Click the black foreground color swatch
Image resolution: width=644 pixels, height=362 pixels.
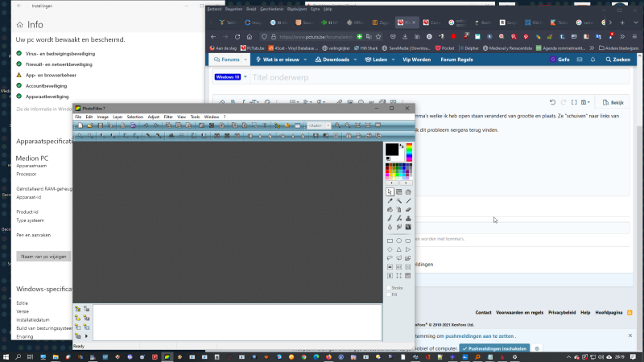[391, 150]
